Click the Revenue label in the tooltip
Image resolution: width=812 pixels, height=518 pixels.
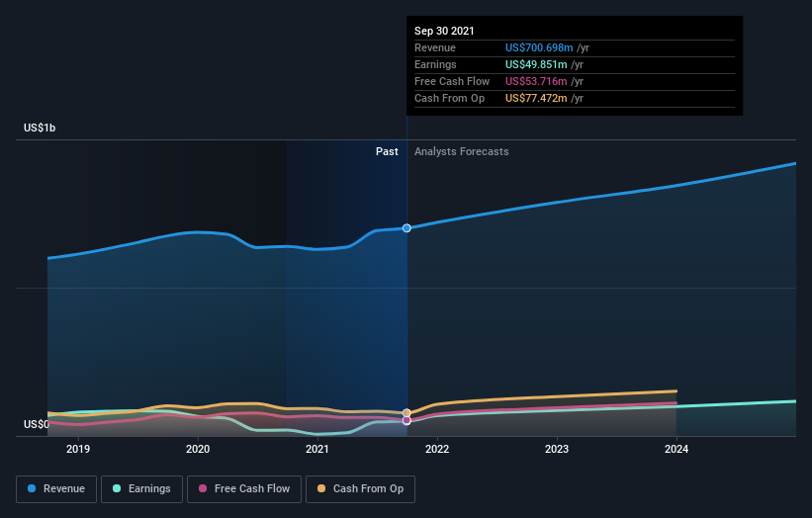click(435, 47)
